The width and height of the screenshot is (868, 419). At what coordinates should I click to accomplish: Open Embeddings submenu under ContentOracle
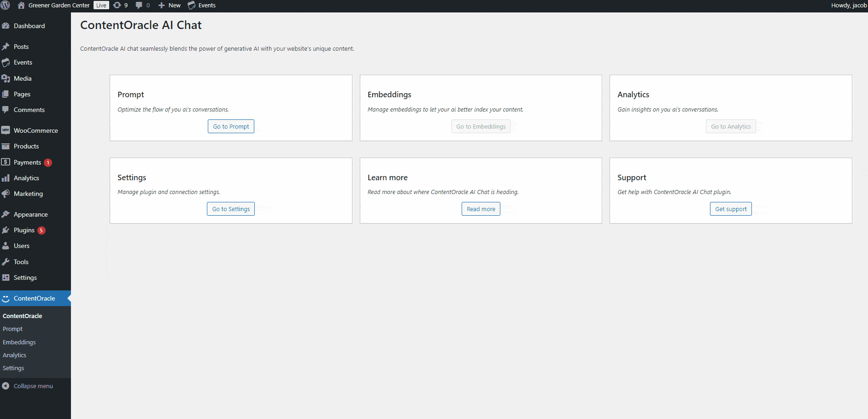click(x=19, y=342)
